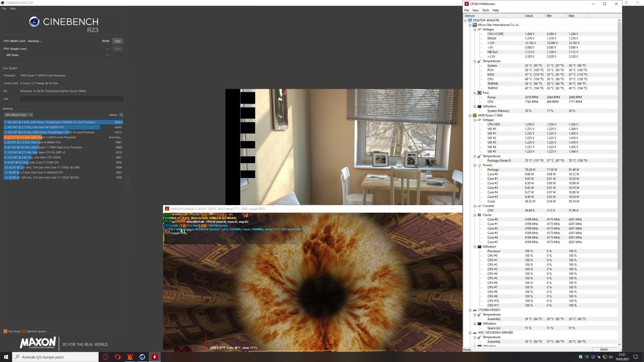Click the DESKTOP-4KHLKTN computer icon
This screenshot has height=362, width=644.
tap(470, 20)
